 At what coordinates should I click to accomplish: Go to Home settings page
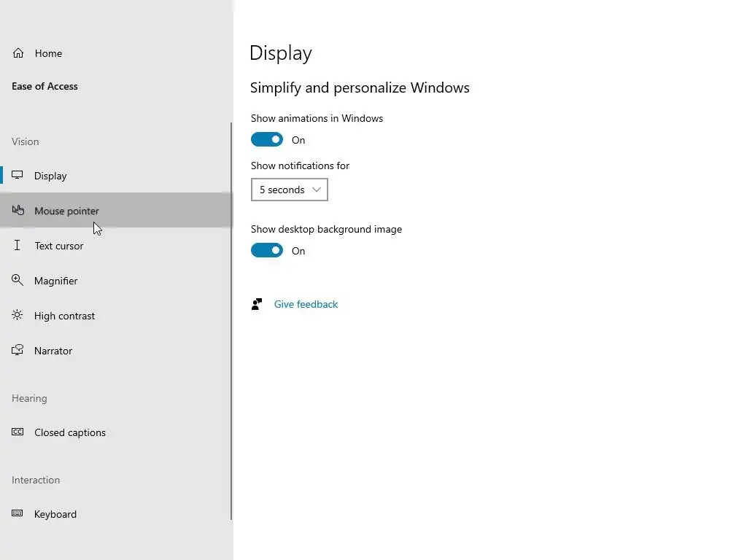(x=48, y=53)
